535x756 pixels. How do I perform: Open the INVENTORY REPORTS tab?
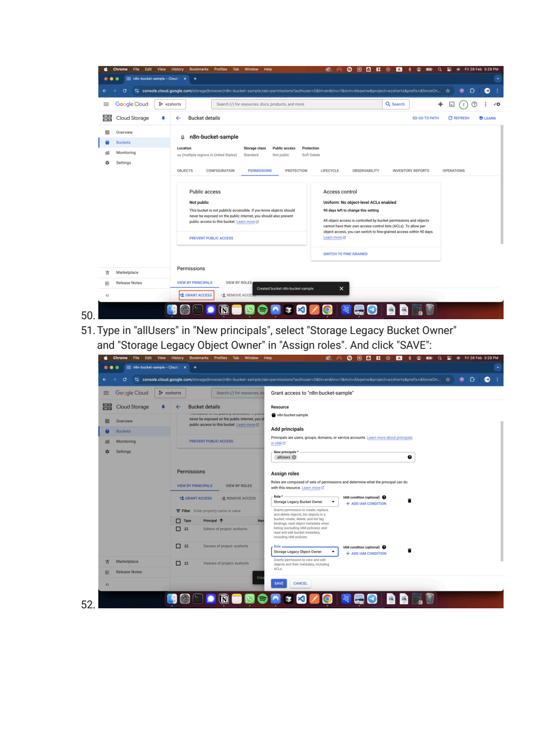[411, 171]
